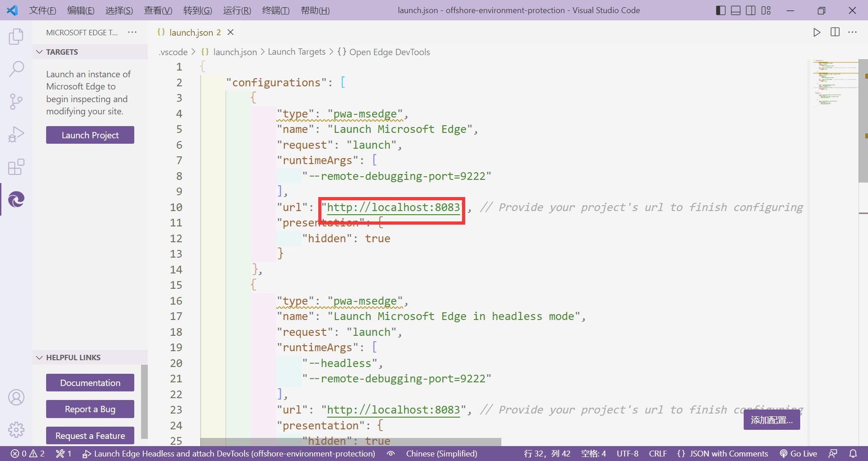The width and height of the screenshot is (868, 461).
Task: Open Customize Layout icon
Action: (766, 10)
